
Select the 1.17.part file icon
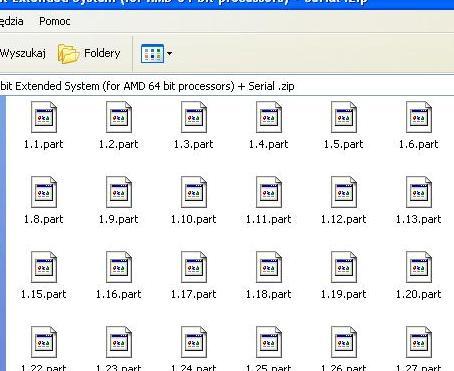coord(194,267)
